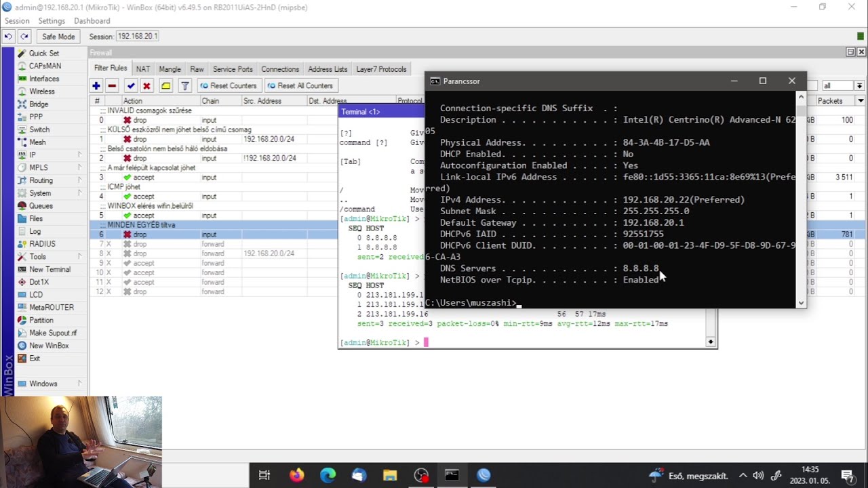The image size is (868, 488).
Task: Open the Files list
Action: click(x=36, y=219)
